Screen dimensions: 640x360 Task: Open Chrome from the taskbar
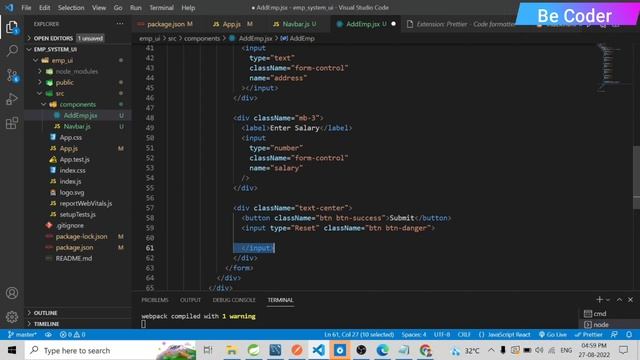425,350
